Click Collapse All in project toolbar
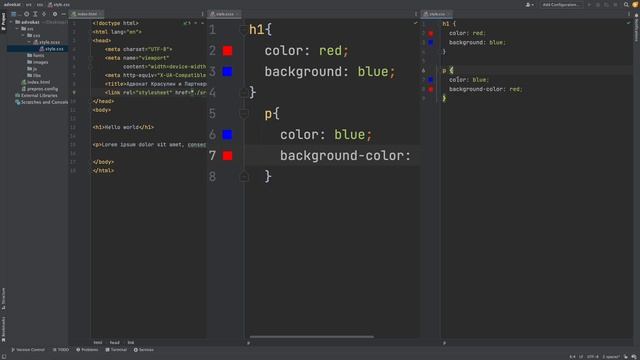 44,14
